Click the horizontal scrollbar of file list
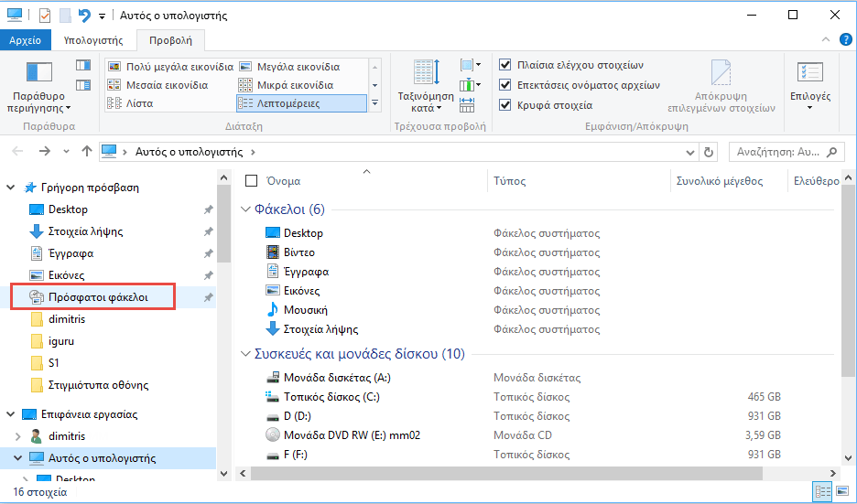The height and width of the screenshot is (504, 857). 505,474
